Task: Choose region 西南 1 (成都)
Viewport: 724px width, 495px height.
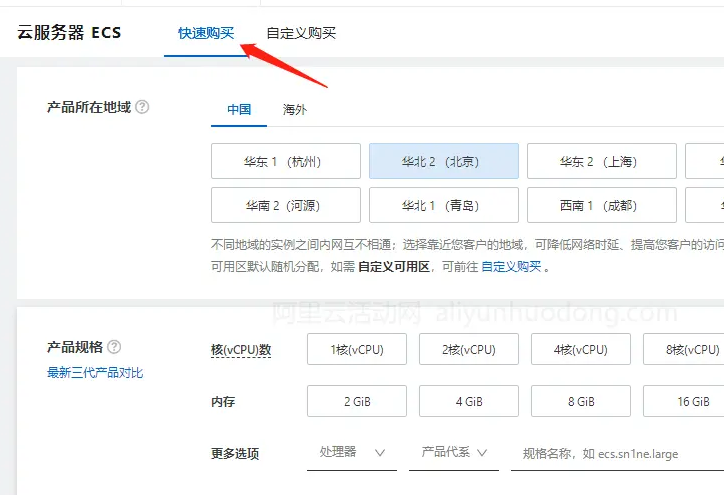Action: click(602, 205)
